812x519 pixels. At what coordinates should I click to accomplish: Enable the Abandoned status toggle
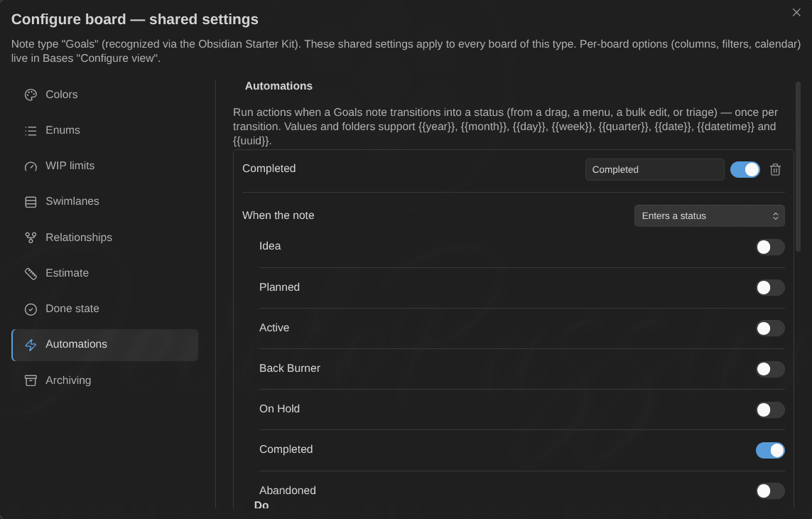point(770,491)
